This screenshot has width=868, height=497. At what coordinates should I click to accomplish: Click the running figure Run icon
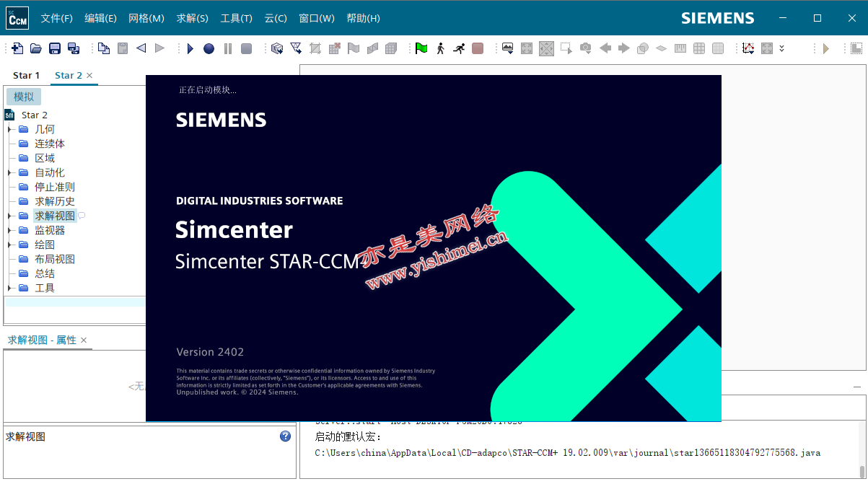tap(459, 48)
